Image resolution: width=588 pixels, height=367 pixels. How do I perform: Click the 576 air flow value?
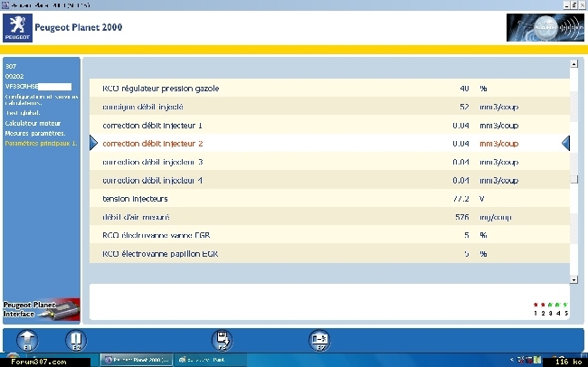[x=462, y=217]
